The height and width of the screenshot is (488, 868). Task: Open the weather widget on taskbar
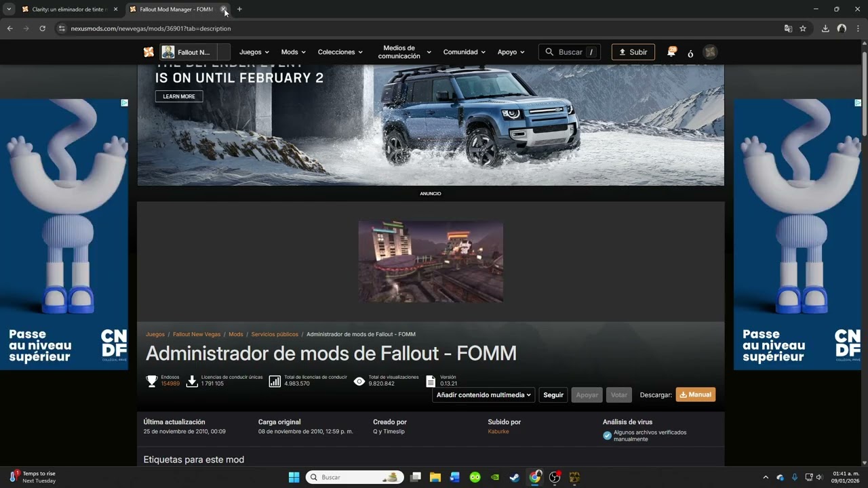click(33, 477)
